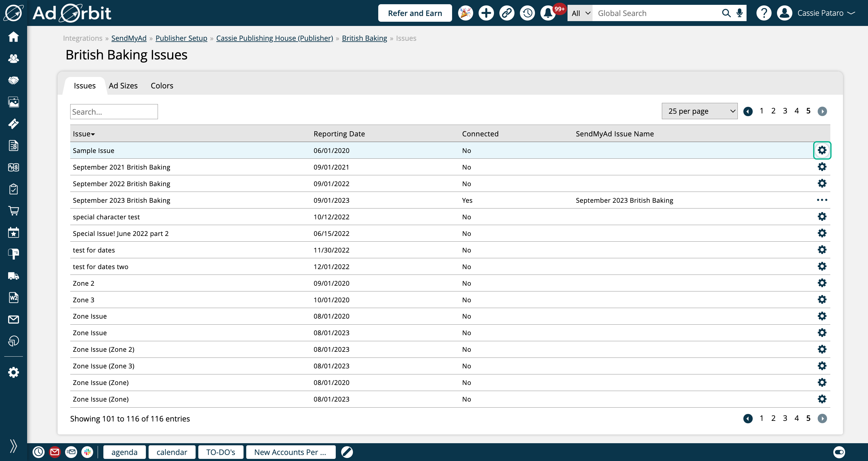Open the gear for Sample Issue row
Viewport: 868px width, 461px height.
tap(822, 151)
